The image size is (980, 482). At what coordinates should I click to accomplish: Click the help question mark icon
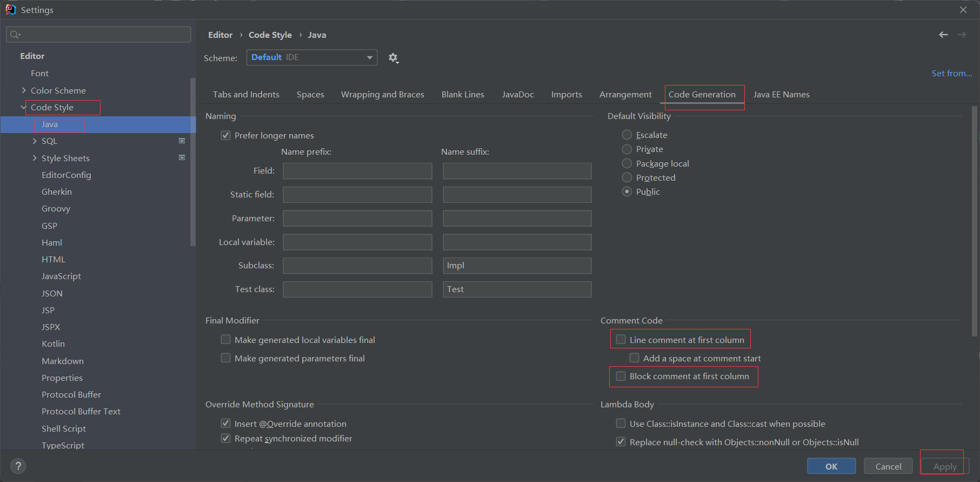18,466
